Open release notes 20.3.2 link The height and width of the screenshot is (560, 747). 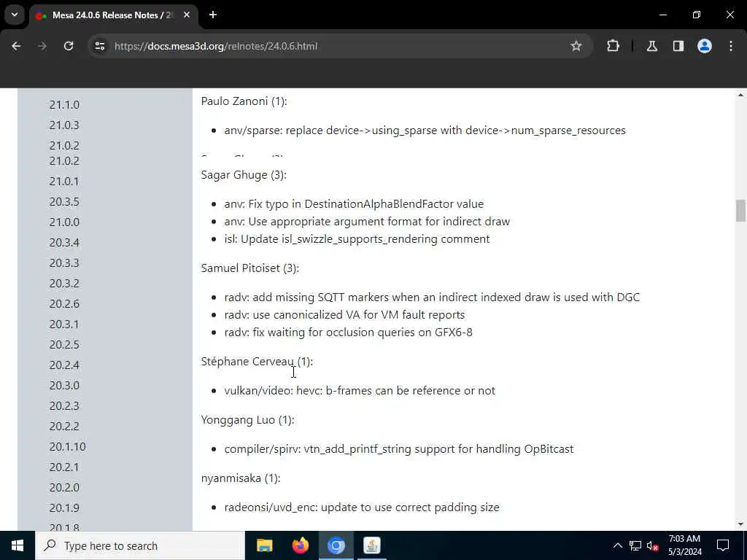click(64, 284)
